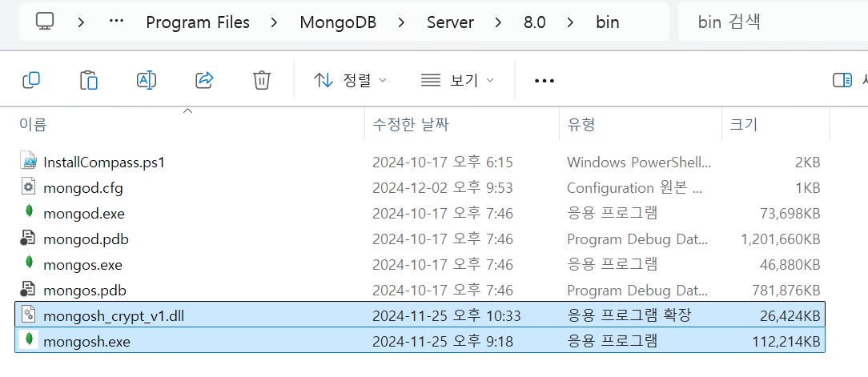Click the copy icon in the toolbar
Image resolution: width=868 pixels, height=377 pixels.
coord(31,80)
